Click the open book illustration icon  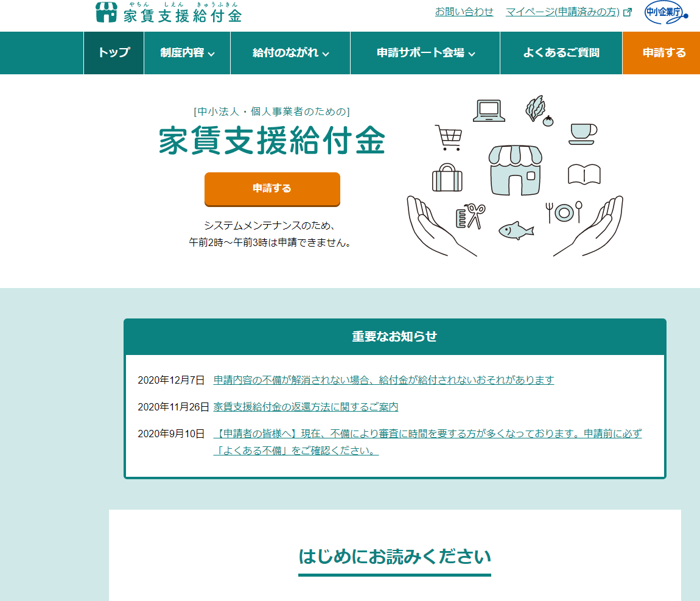(584, 174)
